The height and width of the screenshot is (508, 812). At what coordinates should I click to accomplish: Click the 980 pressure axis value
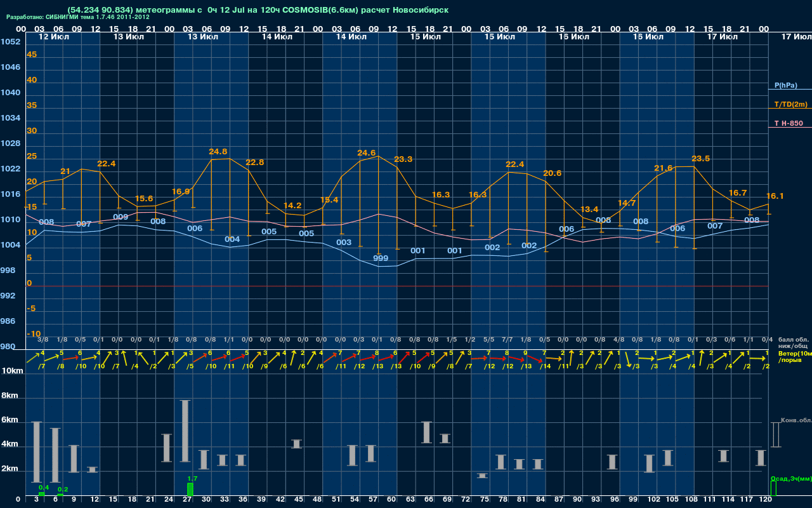[x=8, y=347]
